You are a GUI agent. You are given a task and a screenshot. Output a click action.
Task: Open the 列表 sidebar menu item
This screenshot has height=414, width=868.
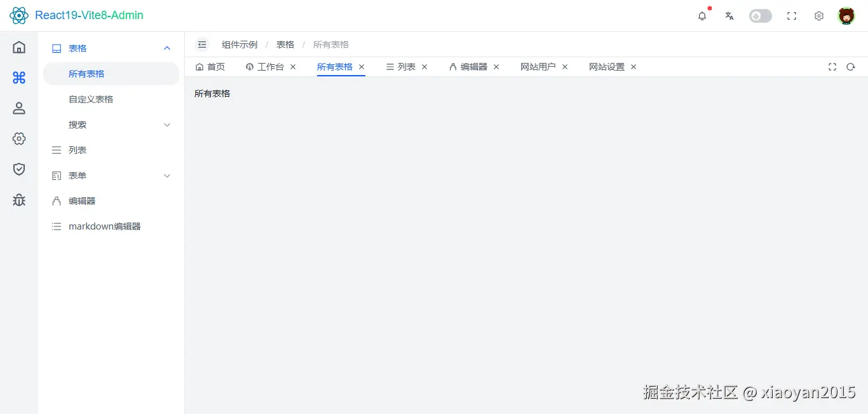click(111, 150)
